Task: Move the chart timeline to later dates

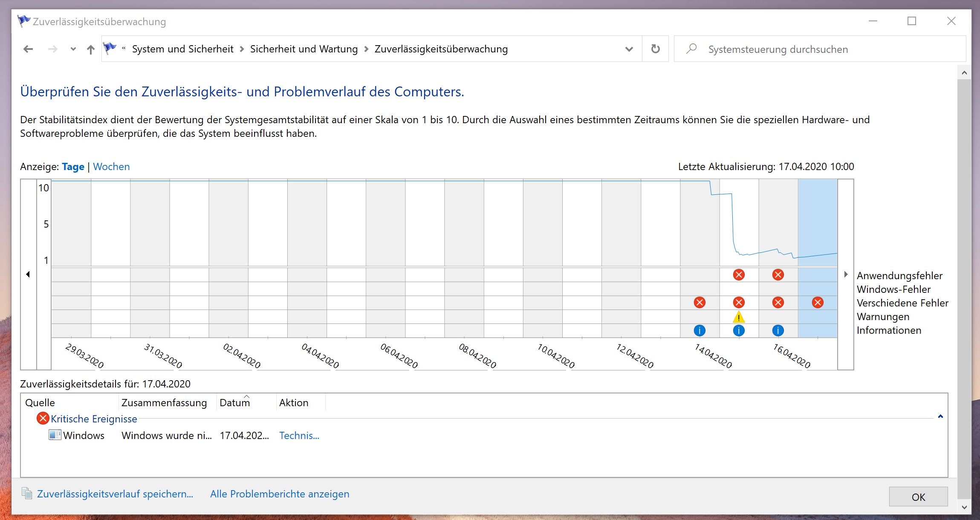Action: pos(846,274)
